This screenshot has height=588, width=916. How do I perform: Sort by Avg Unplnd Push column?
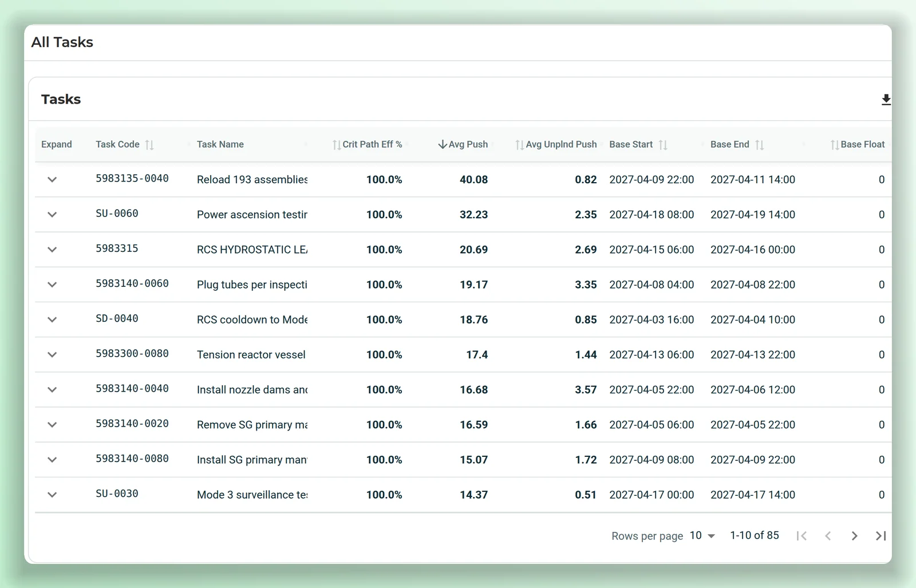[519, 145]
